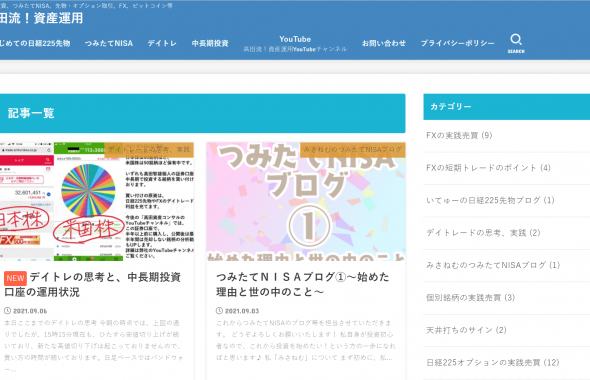Open the つみたてNISAブログ① thumbnail image
The height and width of the screenshot is (380, 590).
pyautogui.click(x=306, y=201)
